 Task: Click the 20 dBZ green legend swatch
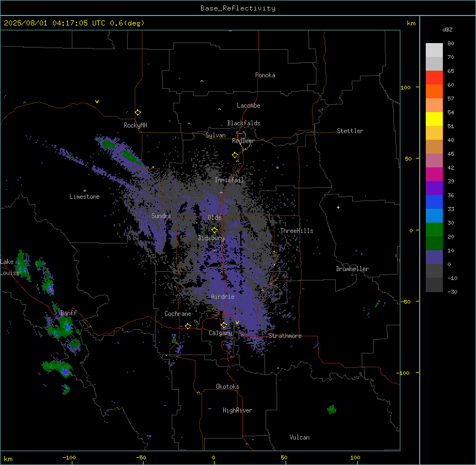[434, 243]
